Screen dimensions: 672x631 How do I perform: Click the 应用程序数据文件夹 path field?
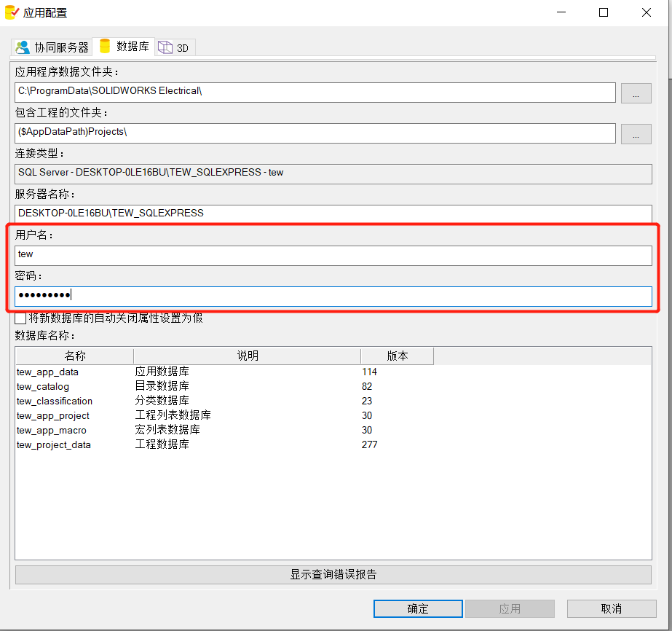click(x=315, y=93)
